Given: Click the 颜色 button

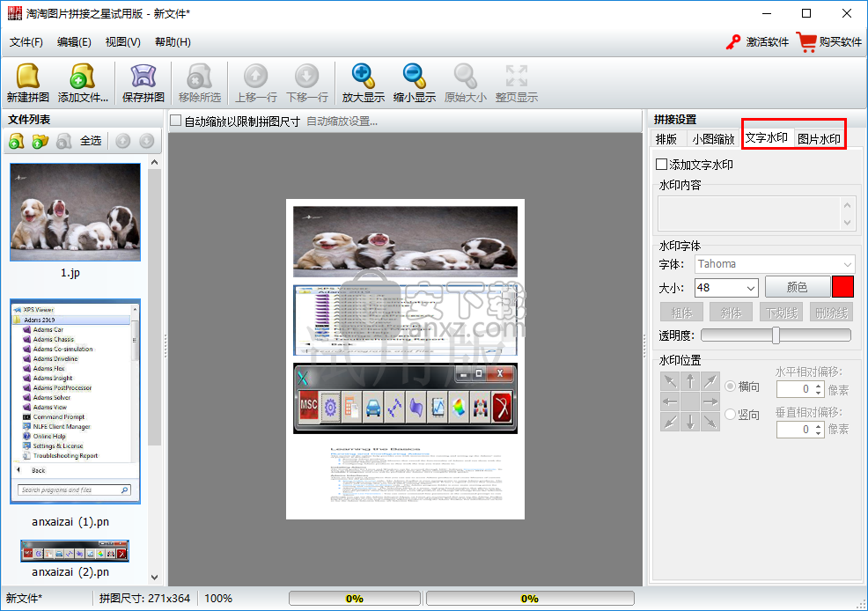Looking at the screenshot, I should (x=798, y=287).
